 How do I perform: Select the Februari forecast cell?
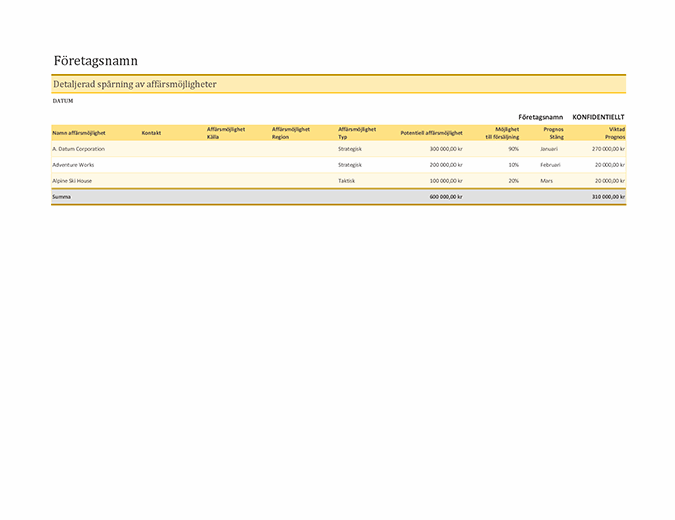[x=551, y=164]
